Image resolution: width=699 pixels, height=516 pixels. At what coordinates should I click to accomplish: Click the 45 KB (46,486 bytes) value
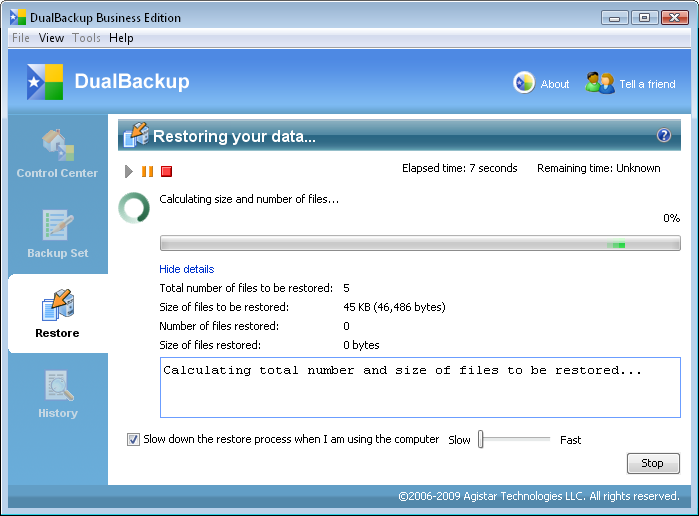tap(394, 307)
